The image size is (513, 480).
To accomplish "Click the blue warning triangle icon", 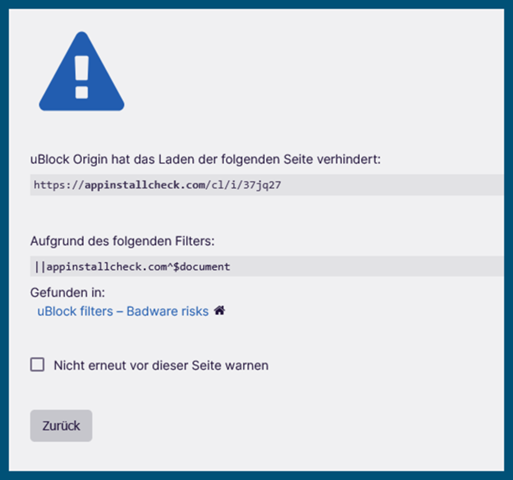I will (82, 71).
